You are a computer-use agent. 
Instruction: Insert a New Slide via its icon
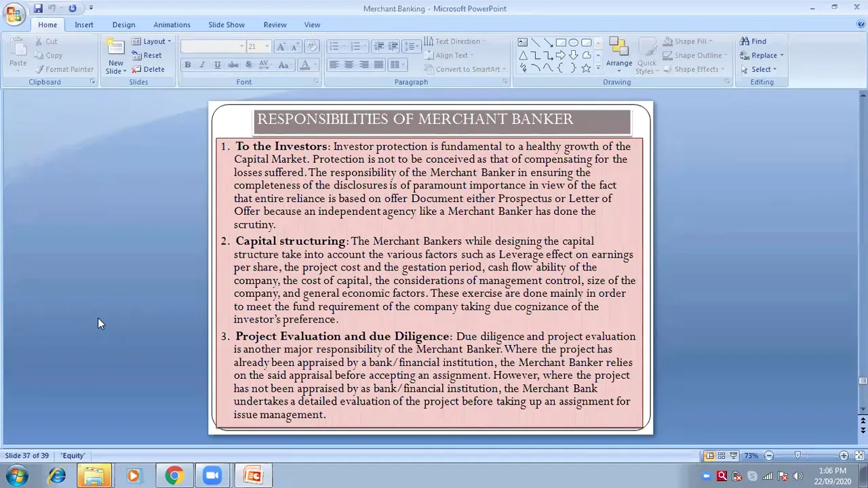116,47
